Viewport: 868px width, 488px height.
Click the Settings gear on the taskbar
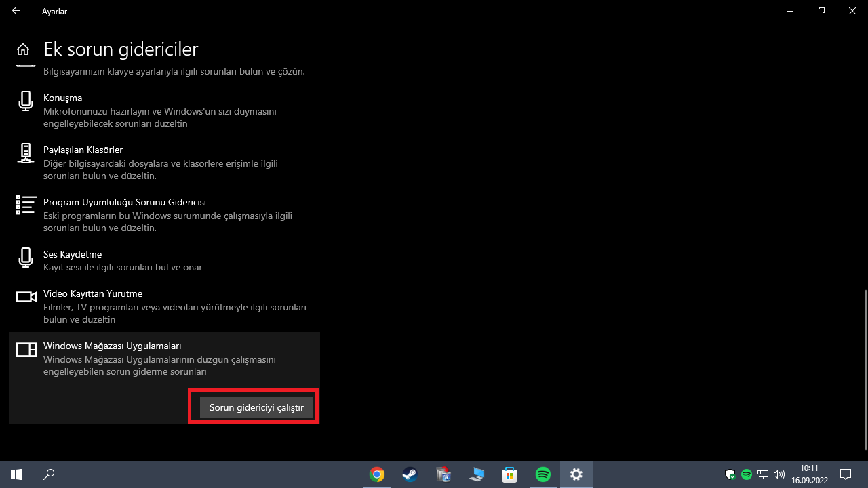click(576, 474)
